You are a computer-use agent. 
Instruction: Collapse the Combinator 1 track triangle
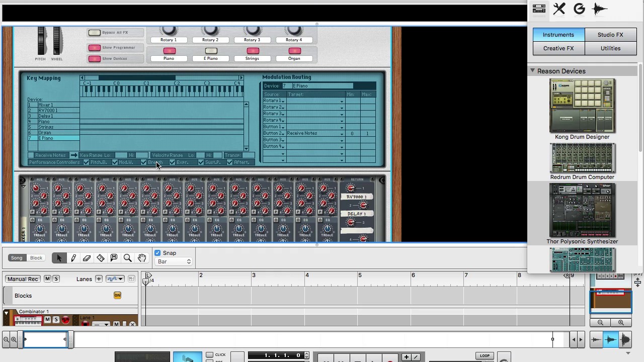(7, 314)
